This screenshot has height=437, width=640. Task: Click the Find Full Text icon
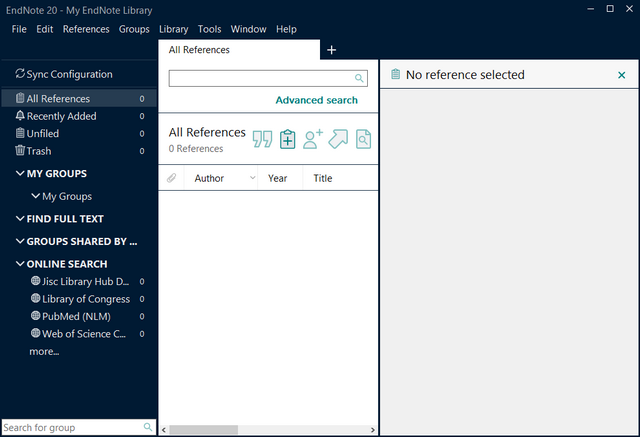(363, 140)
